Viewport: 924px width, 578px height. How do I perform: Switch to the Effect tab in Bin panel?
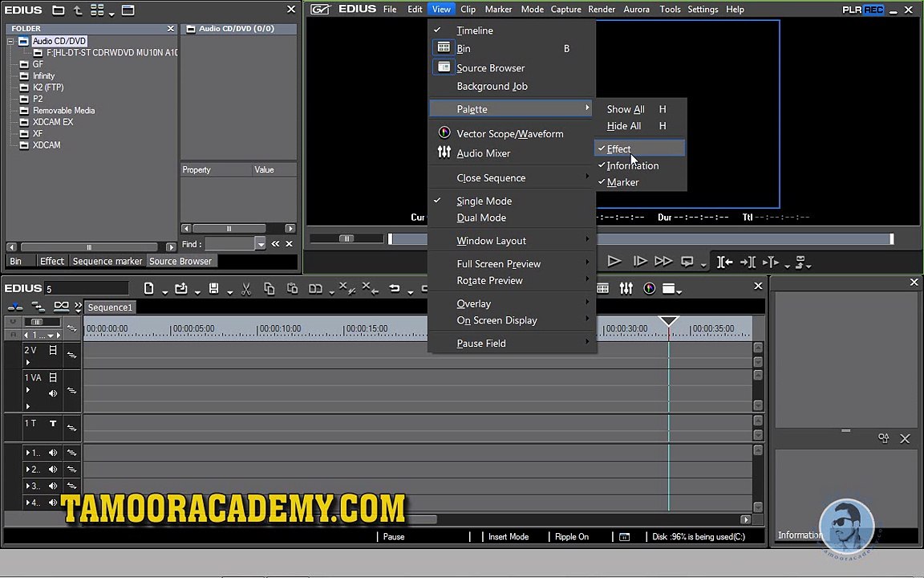(x=52, y=261)
